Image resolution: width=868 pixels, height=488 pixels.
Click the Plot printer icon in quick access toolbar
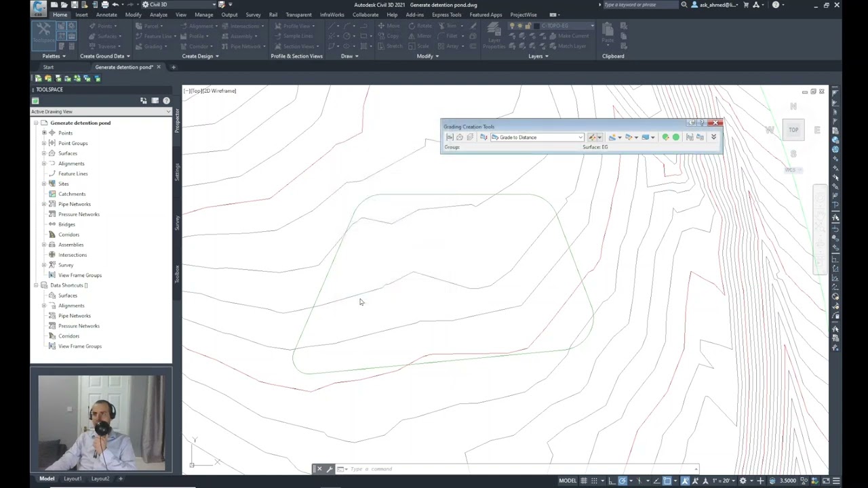104,5
